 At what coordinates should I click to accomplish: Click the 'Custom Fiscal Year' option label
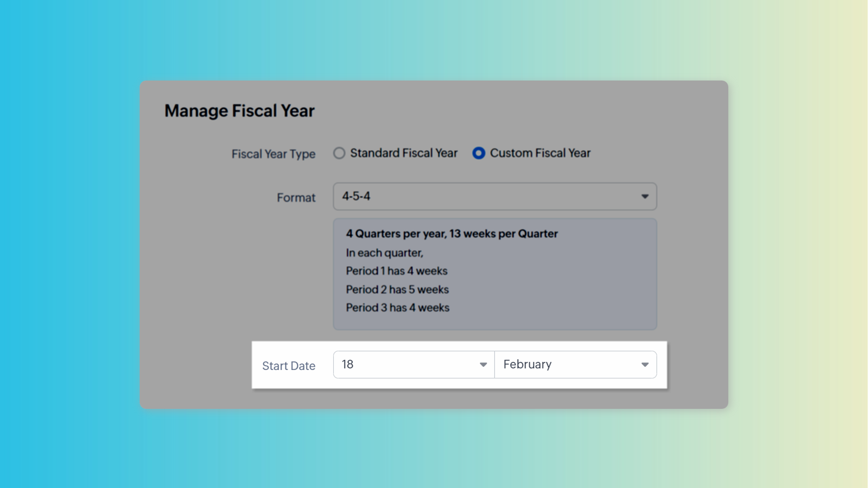pyautogui.click(x=540, y=153)
